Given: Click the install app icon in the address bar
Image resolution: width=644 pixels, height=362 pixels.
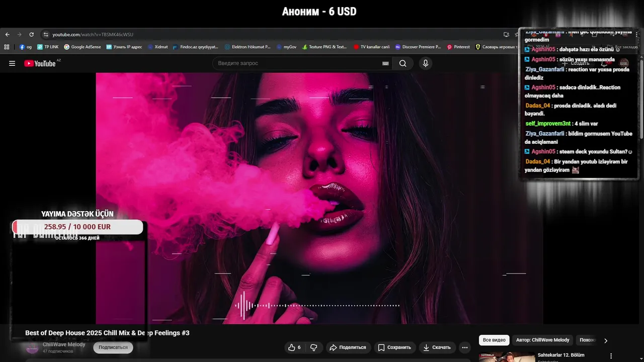Looking at the screenshot, I should click(x=506, y=35).
